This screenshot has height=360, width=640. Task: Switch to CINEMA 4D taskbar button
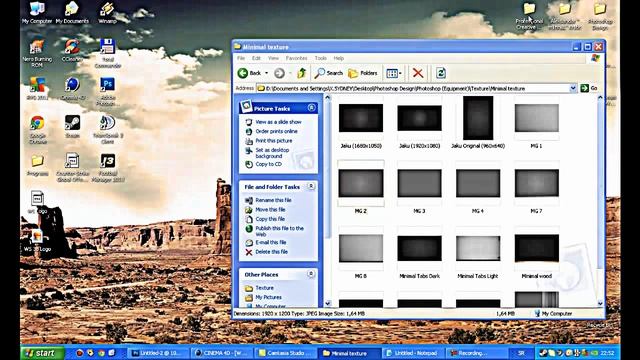pyautogui.click(x=222, y=353)
